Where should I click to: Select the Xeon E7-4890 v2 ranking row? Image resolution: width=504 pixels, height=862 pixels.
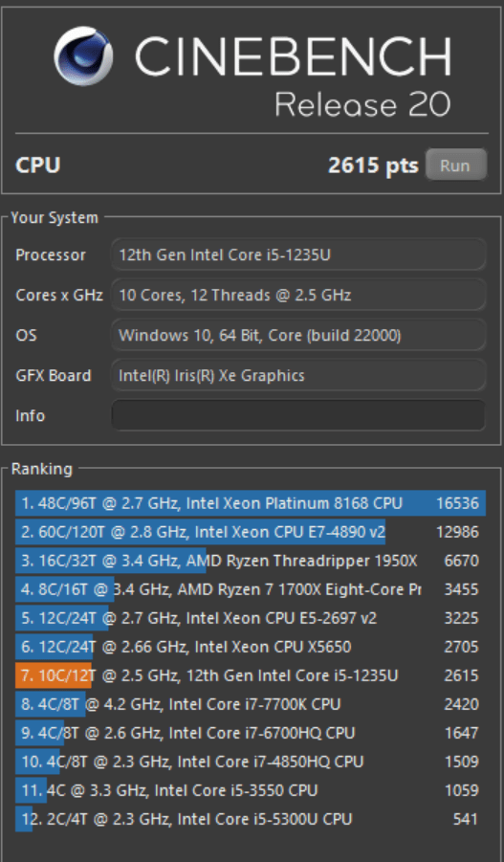(251, 532)
